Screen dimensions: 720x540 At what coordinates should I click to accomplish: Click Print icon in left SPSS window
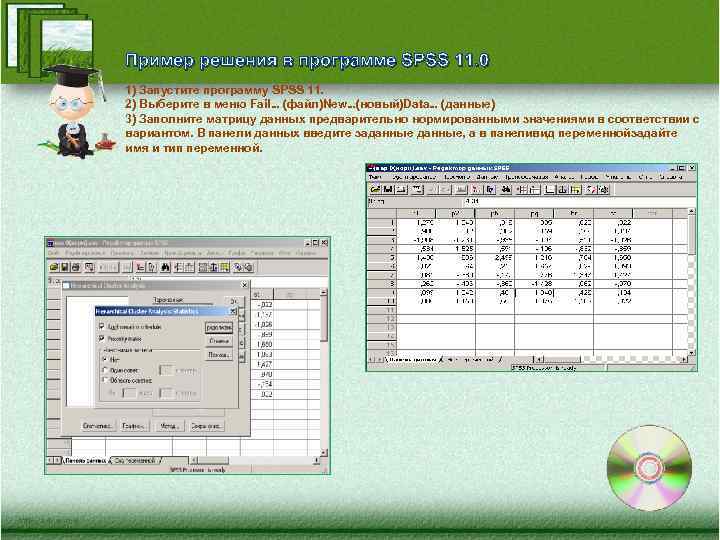76,267
